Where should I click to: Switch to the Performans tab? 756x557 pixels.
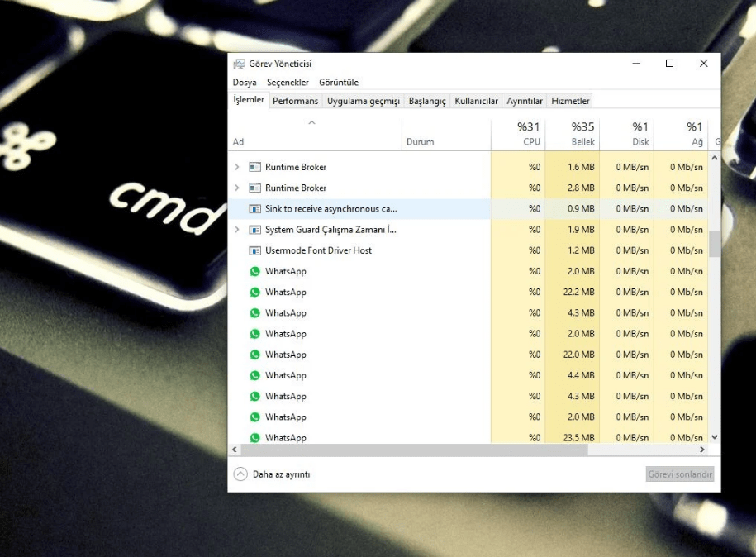[x=295, y=101]
